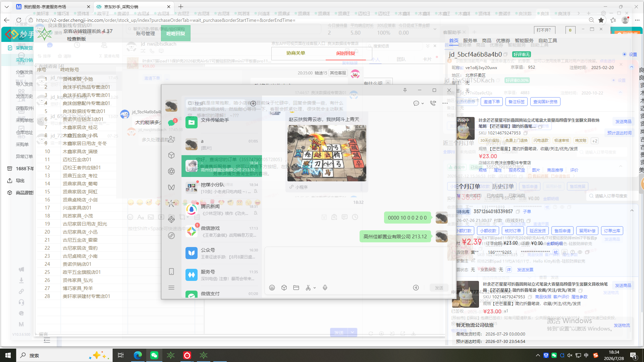Screen dimensions: 644x362
Task: Click the scissors screenshot icon in WeChat
Action: tap(308, 288)
